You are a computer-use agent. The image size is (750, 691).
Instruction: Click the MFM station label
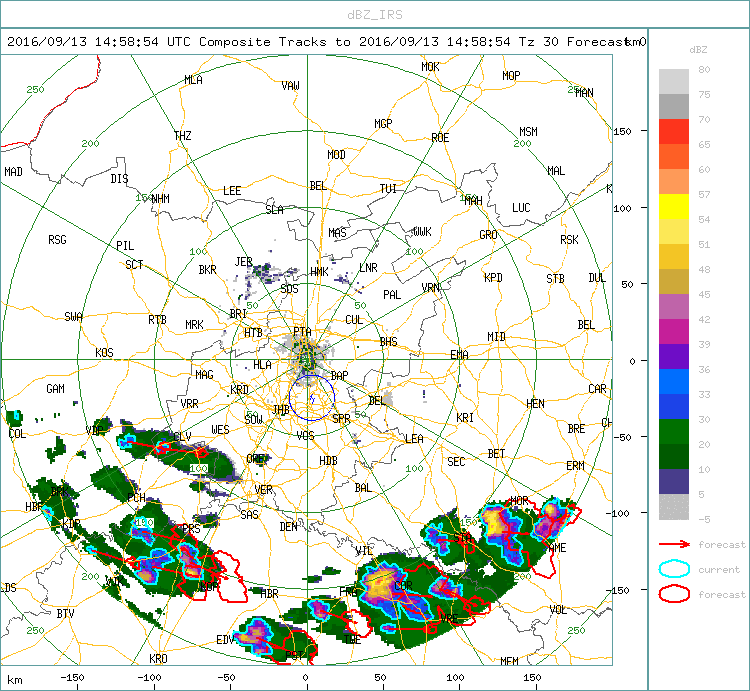click(509, 661)
